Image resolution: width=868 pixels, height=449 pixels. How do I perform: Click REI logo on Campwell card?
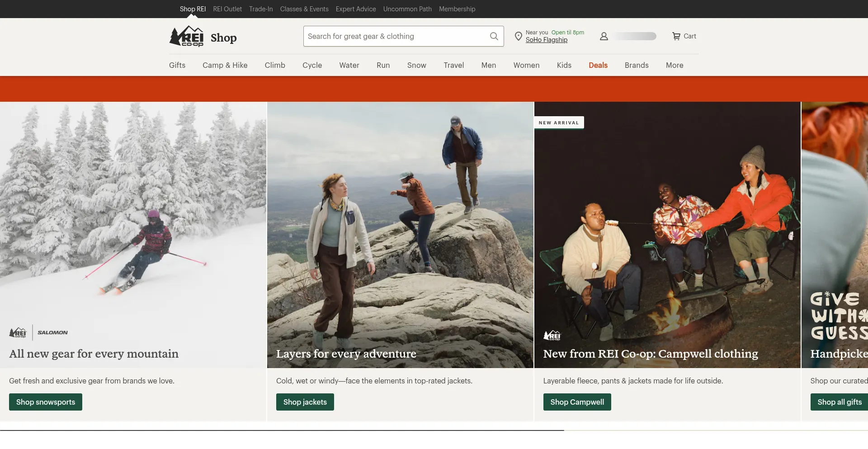[x=552, y=336]
